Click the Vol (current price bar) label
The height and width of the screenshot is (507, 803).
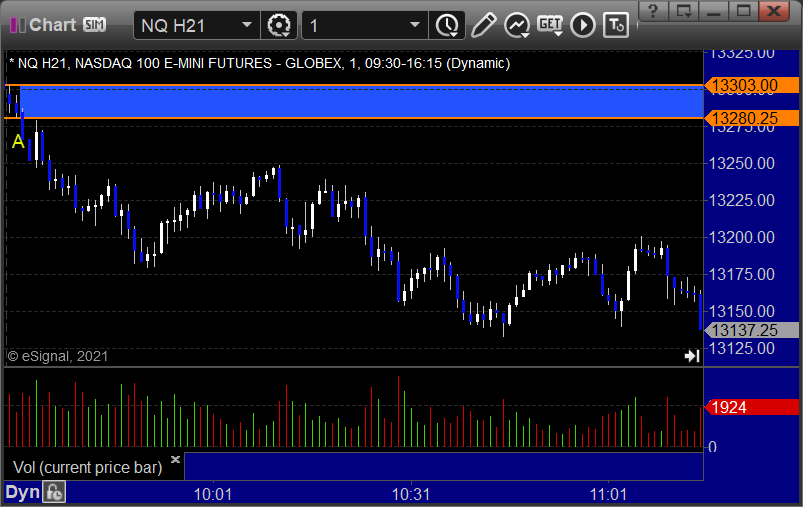(x=88, y=468)
